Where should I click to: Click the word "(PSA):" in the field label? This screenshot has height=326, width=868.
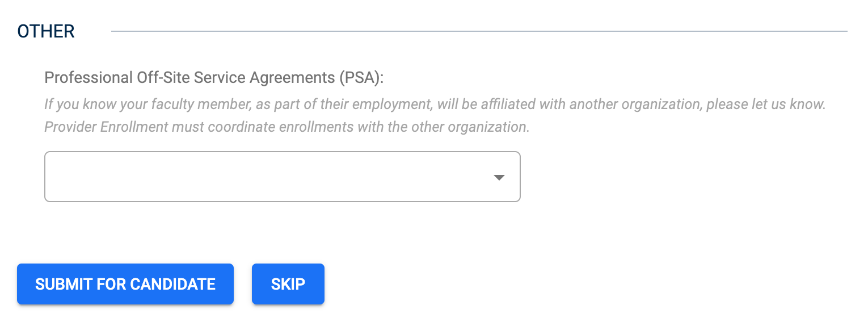click(362, 78)
